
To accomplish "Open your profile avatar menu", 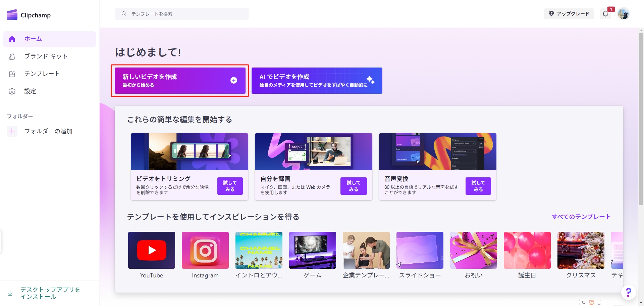I will (x=624, y=14).
